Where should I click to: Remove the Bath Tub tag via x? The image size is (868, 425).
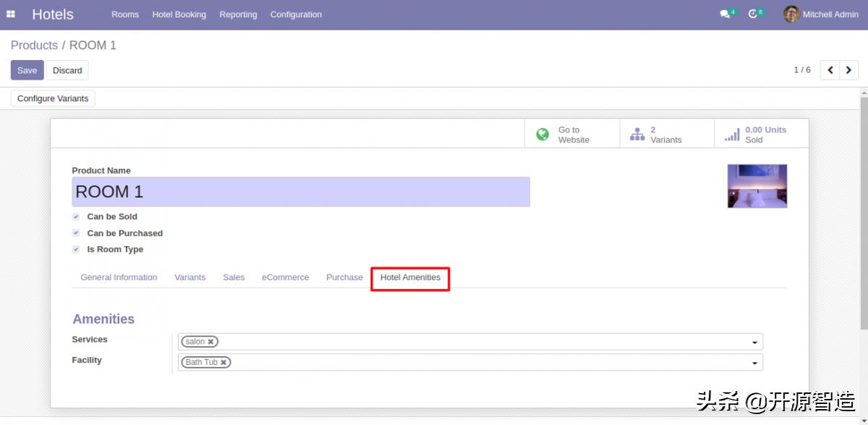point(224,363)
